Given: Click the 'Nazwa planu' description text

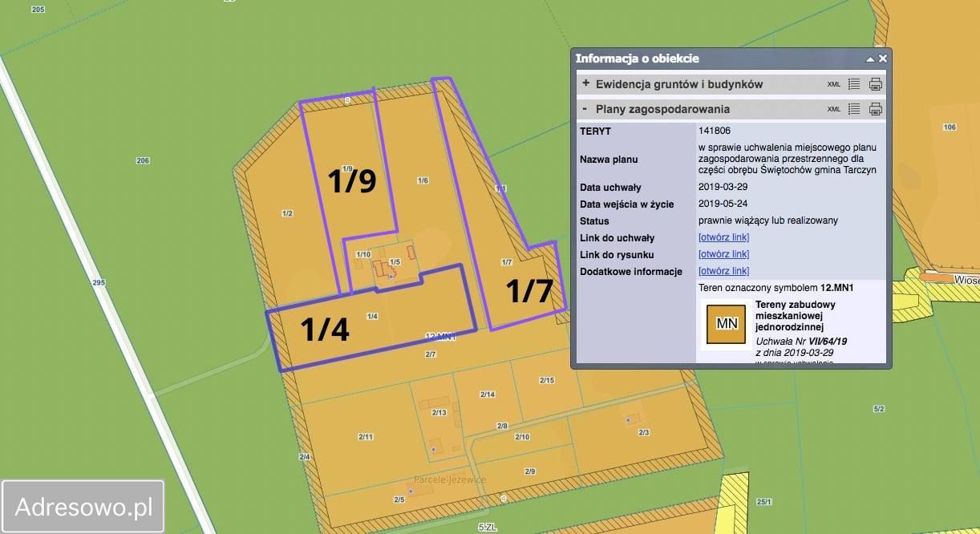Looking at the screenshot, I should 788,159.
